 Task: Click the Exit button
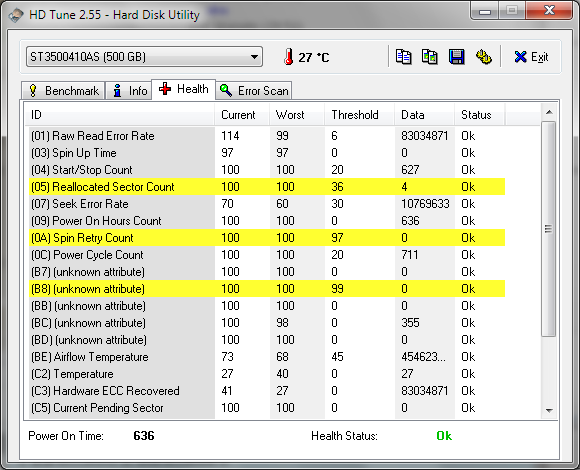[531, 57]
